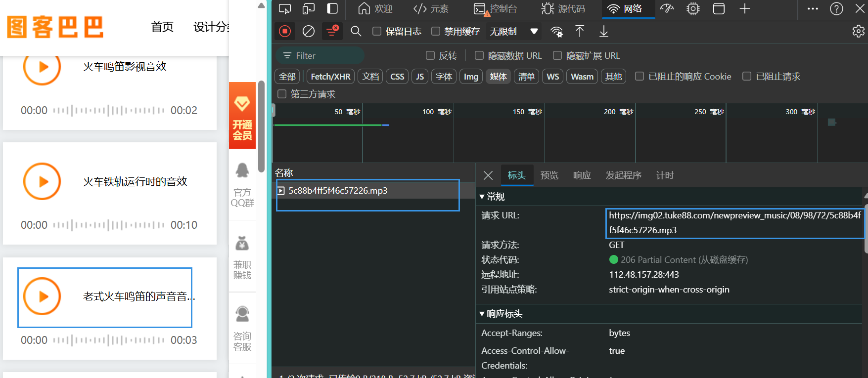Open the 无限制 throttling dropdown
The width and height of the screenshot is (868, 378).
point(514,31)
